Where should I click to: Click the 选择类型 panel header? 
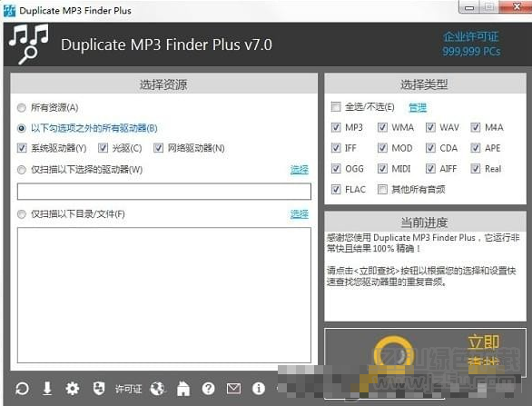click(x=425, y=84)
